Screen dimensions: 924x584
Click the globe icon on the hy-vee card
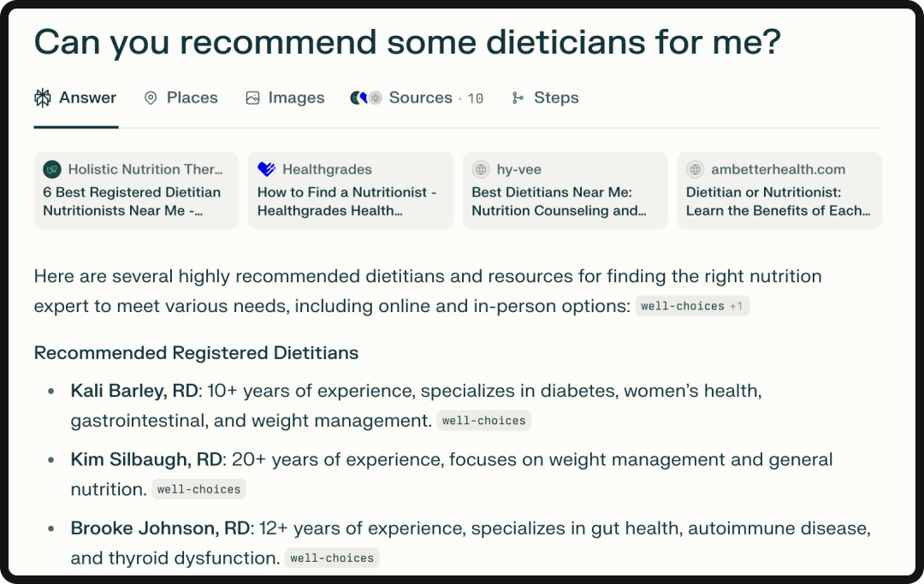[x=480, y=168]
